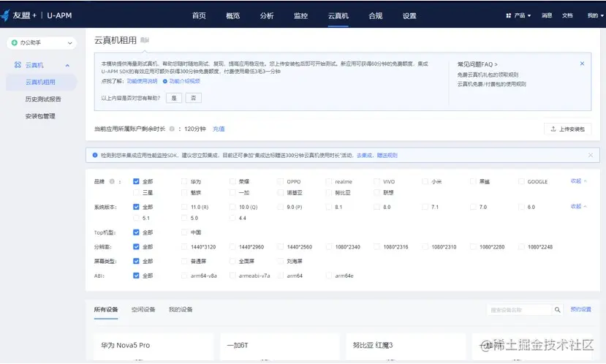Check the Top机型 中国 checkbox
Image resolution: width=606 pixels, height=364 pixels.
(x=184, y=232)
